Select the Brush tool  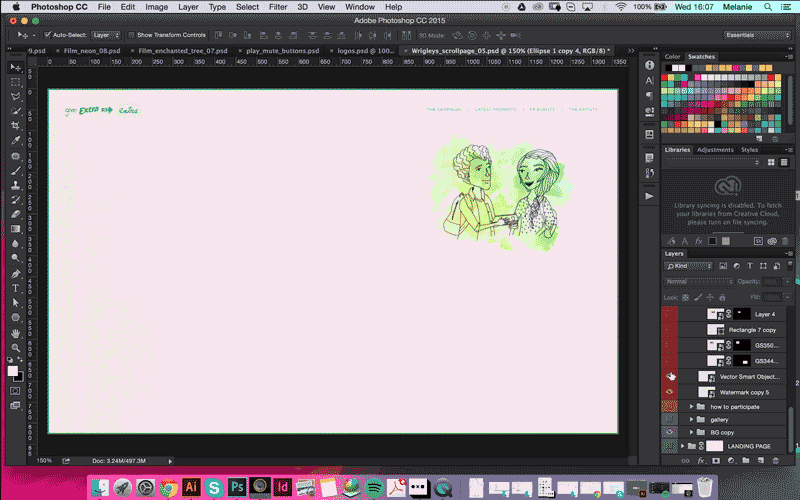[16, 170]
